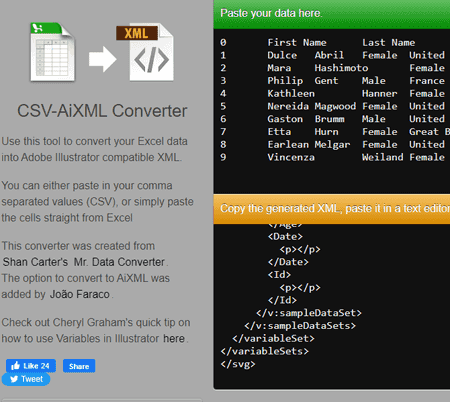Viewport: 450px width, 402px height.
Task: Click the </v:sampleDataSets> line in output
Action: click(300, 326)
